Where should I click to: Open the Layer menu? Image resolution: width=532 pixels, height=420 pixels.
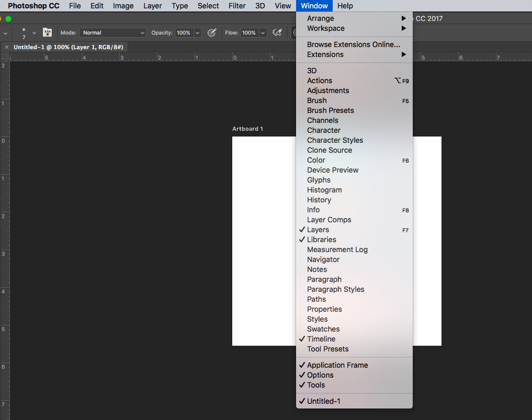pyautogui.click(x=152, y=6)
